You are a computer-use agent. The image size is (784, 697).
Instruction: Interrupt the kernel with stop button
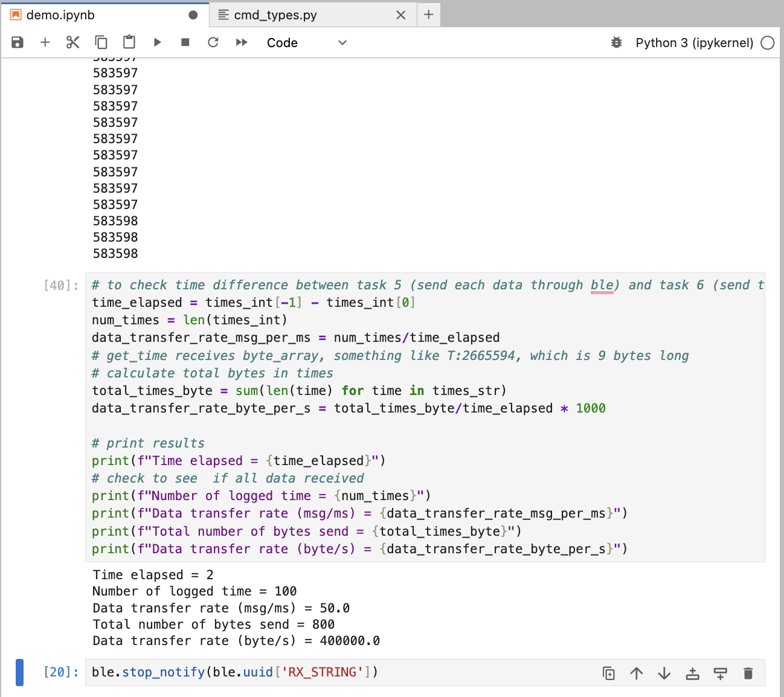pyautogui.click(x=185, y=42)
